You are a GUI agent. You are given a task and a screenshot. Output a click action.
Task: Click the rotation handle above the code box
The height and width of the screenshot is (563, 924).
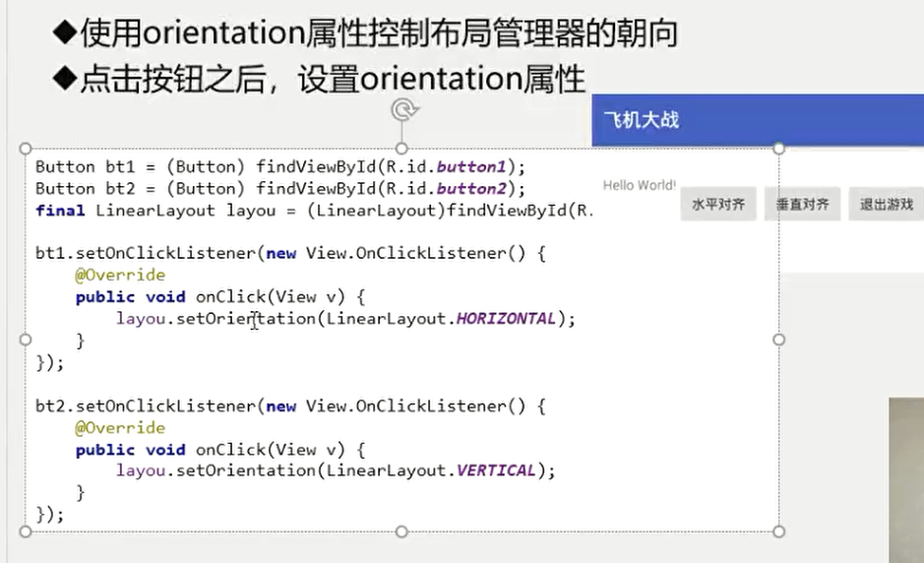404,109
